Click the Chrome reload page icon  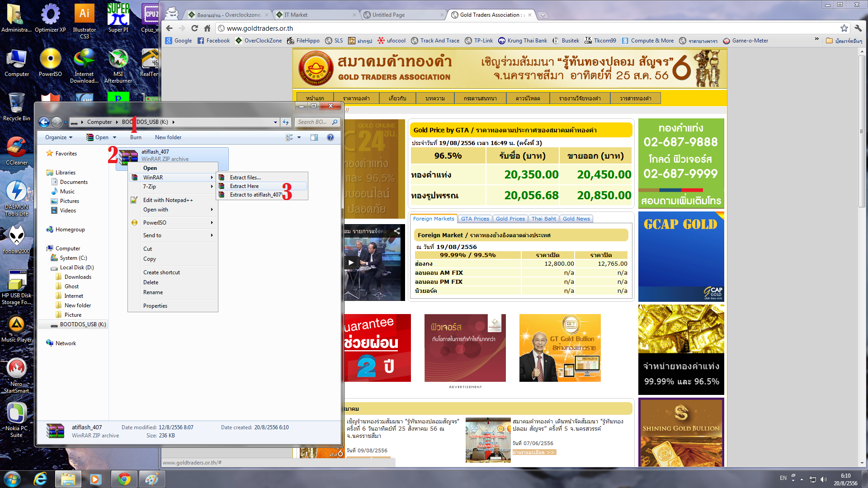[x=194, y=28]
